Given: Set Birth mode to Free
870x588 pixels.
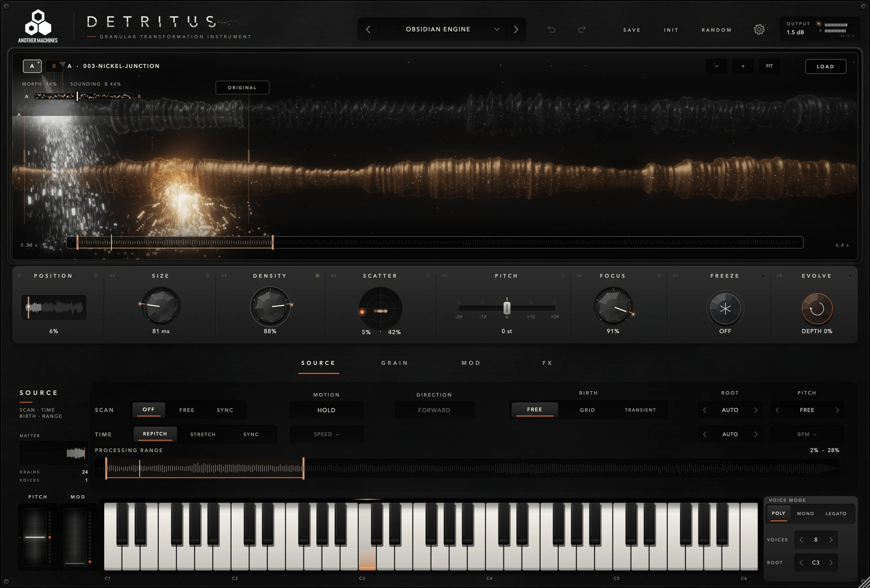Looking at the screenshot, I should (535, 410).
